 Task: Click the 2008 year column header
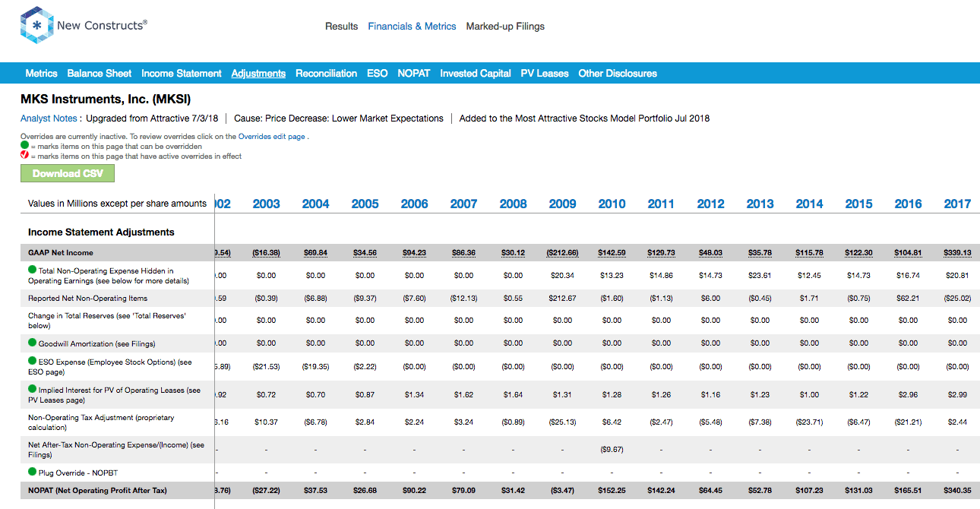513,204
